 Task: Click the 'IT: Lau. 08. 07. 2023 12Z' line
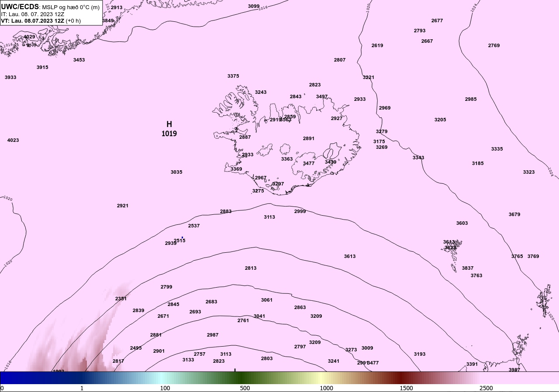click(x=33, y=14)
